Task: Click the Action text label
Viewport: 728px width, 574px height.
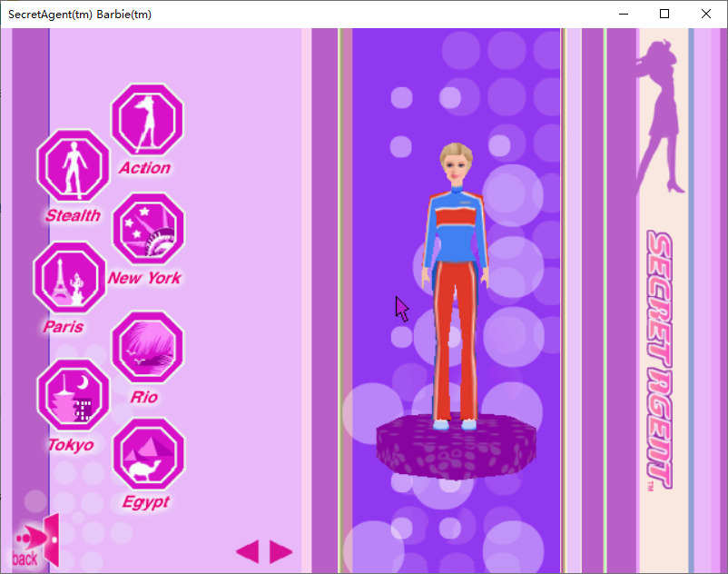Action: tap(145, 168)
